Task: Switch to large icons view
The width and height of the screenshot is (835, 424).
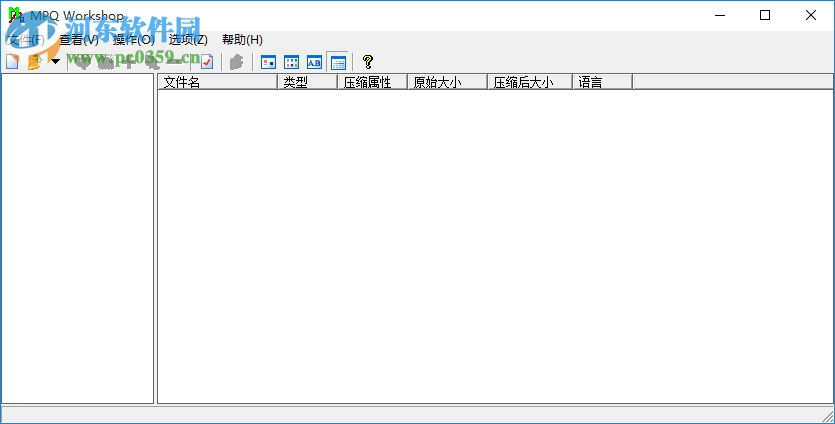Action: (x=268, y=62)
